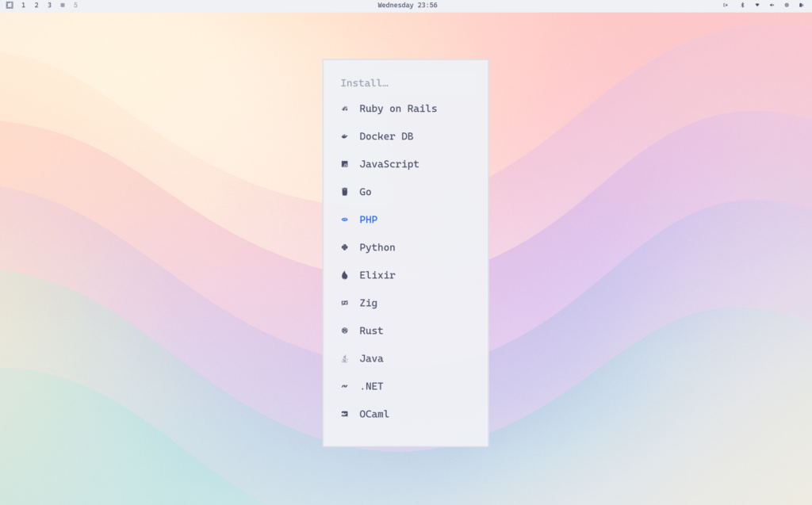
Task: Open the Wi-Fi network tray icon
Action: pos(757,6)
